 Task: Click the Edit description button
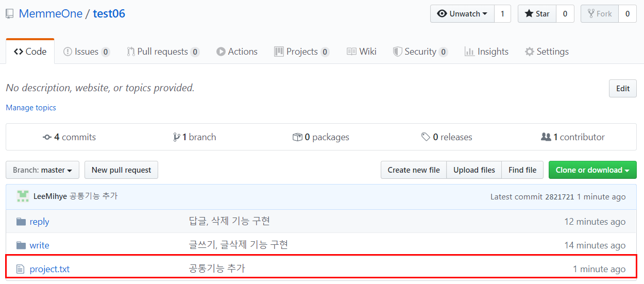(x=623, y=89)
